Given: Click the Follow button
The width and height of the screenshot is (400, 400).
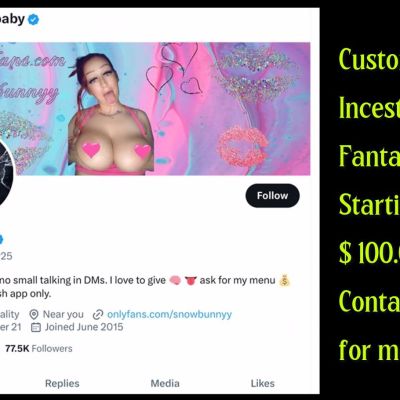Looking at the screenshot, I should click(272, 196).
